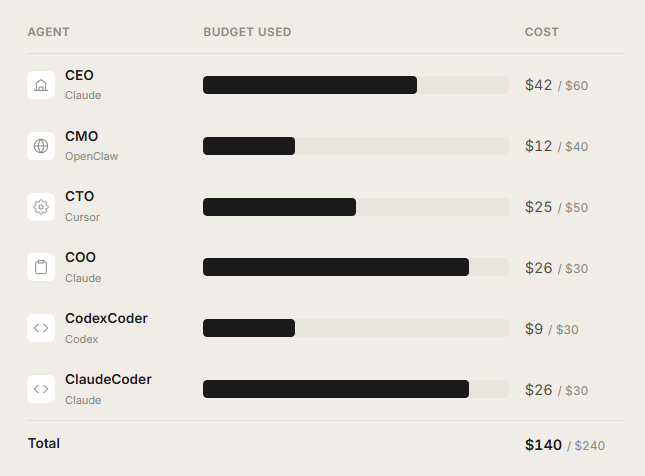Screen dimensions: 645x476
Task: Click the OpenClaw label under CMO
Action: [x=91, y=157]
